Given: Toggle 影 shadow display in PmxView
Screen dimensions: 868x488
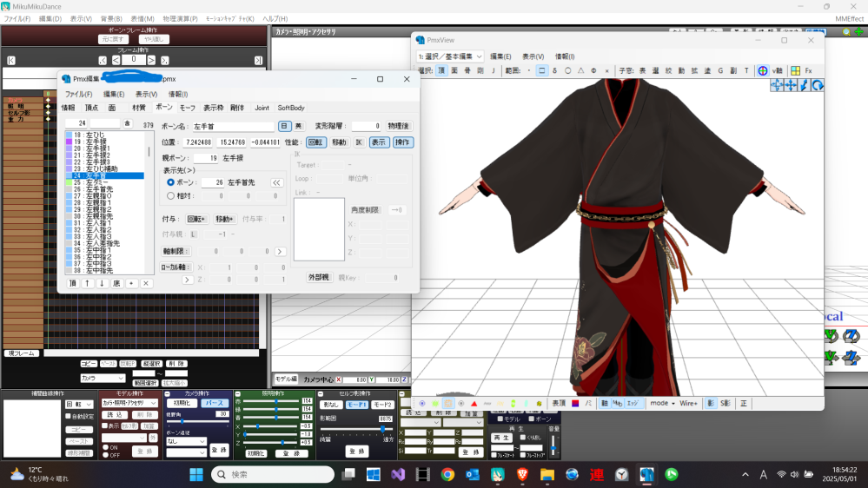Looking at the screenshot, I should click(711, 404).
